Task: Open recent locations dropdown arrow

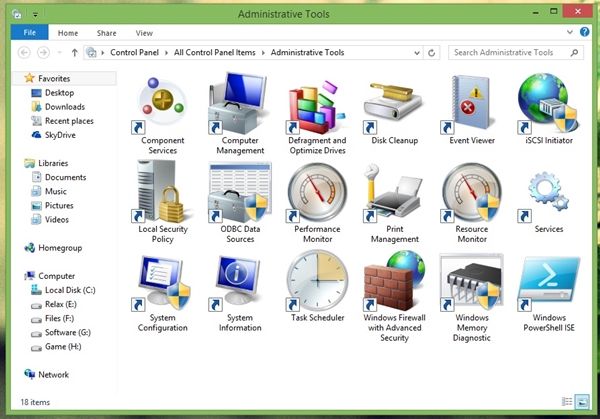Action: coord(59,52)
